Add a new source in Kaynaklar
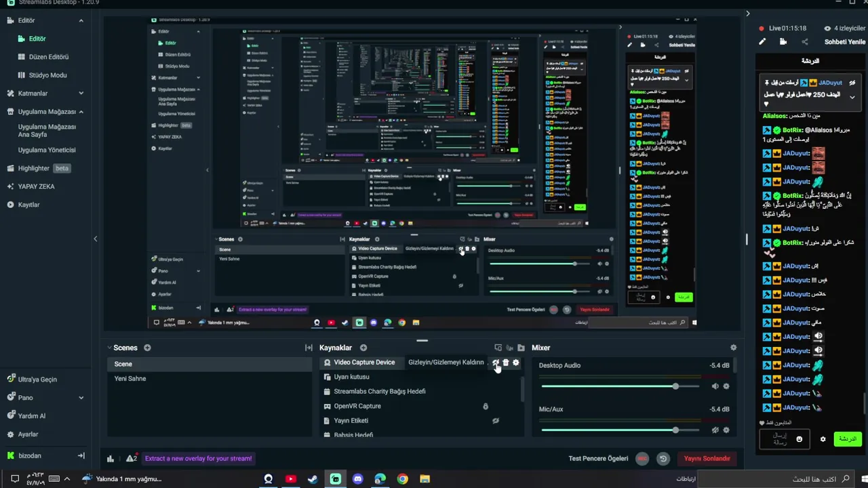Image resolution: width=868 pixels, height=488 pixels. [x=363, y=348]
